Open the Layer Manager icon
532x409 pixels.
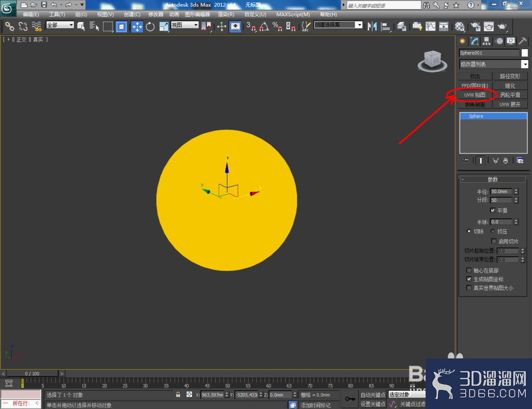pos(401,26)
